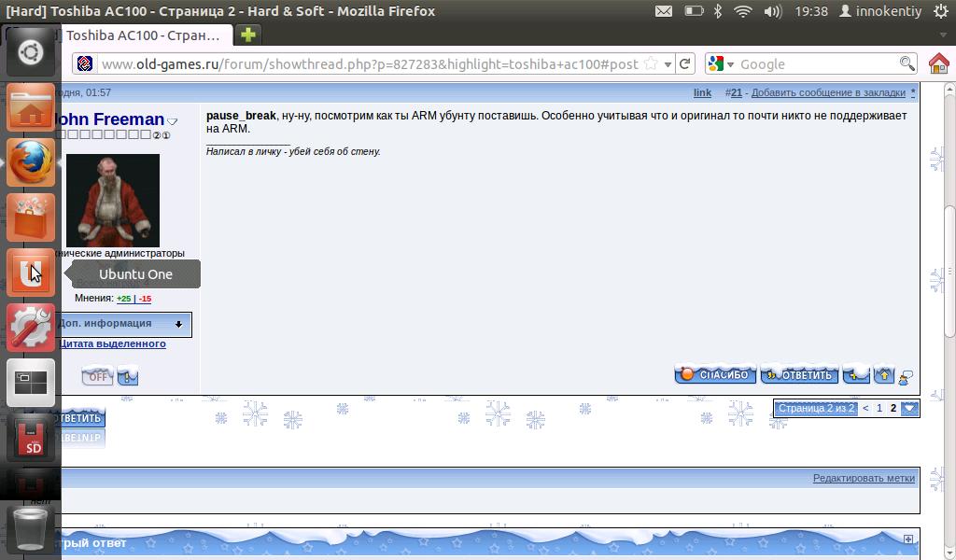Bookmark this page with the star

click(651, 63)
